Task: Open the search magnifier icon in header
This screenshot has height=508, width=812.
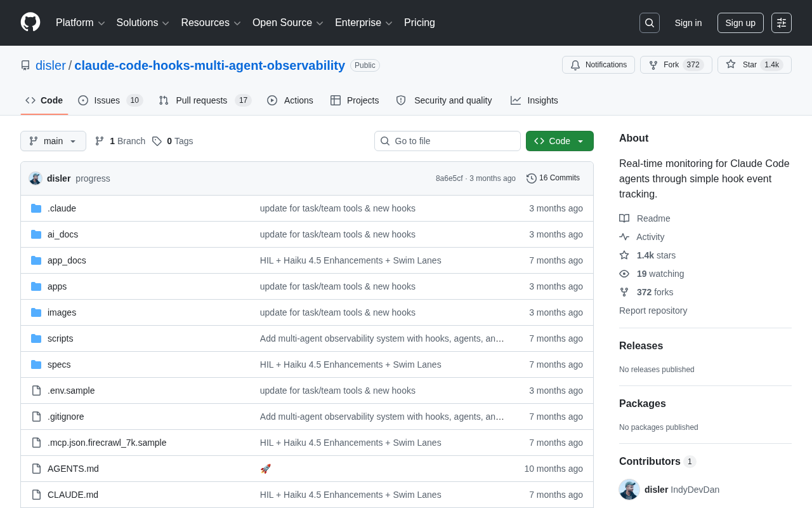Action: coord(650,23)
